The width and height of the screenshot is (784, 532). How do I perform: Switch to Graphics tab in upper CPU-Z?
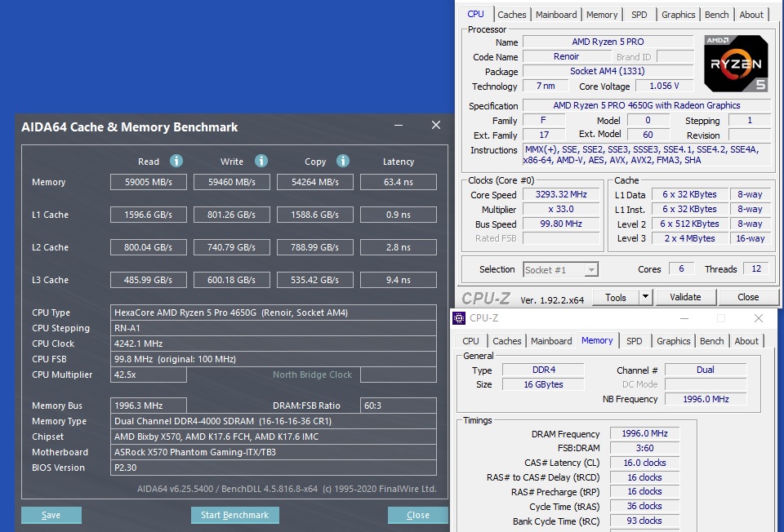coord(678,15)
